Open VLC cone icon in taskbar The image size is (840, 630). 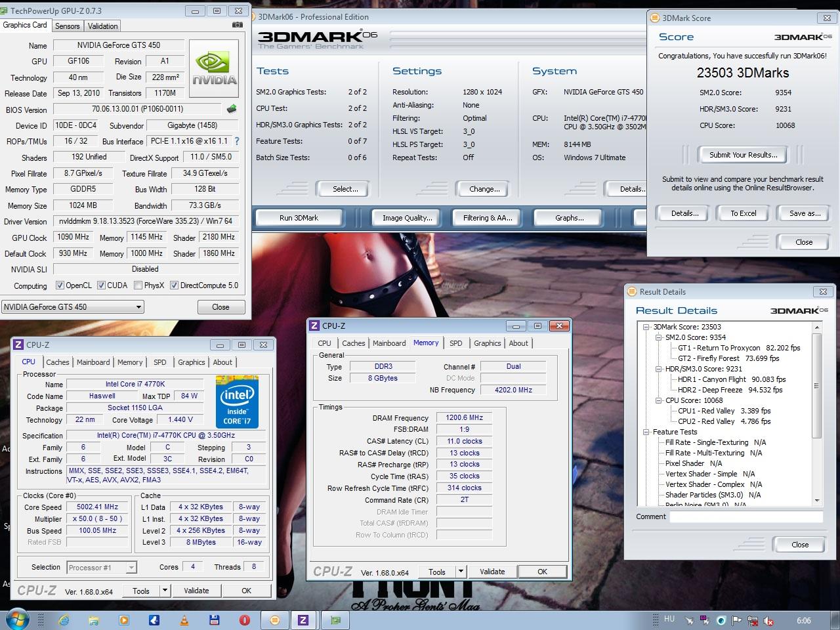(184, 619)
